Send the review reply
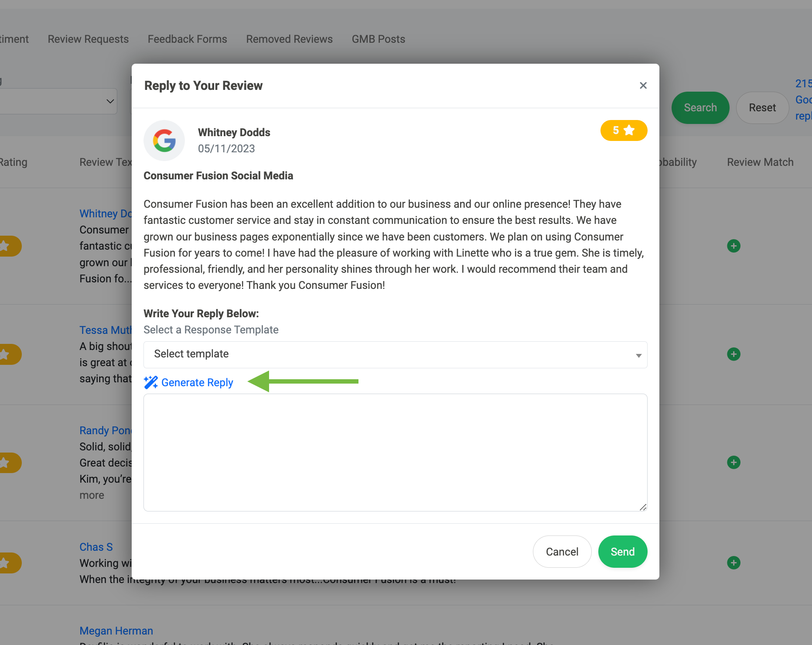 [x=622, y=552]
